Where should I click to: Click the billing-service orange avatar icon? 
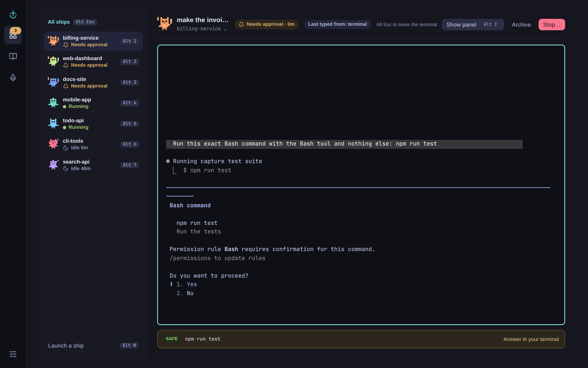(x=53, y=41)
